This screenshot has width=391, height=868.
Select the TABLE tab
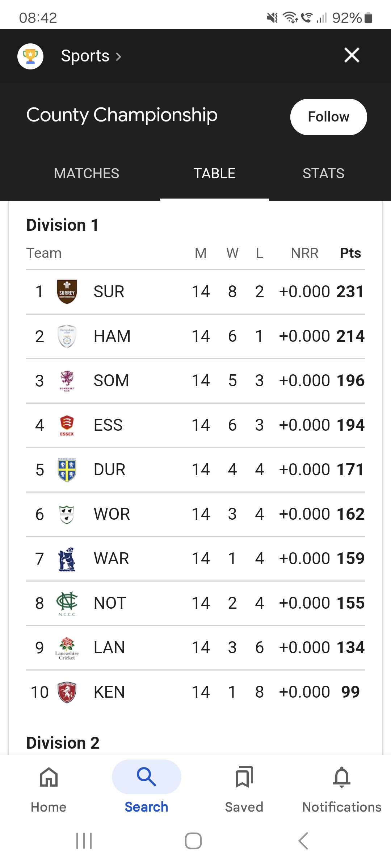pyautogui.click(x=214, y=174)
